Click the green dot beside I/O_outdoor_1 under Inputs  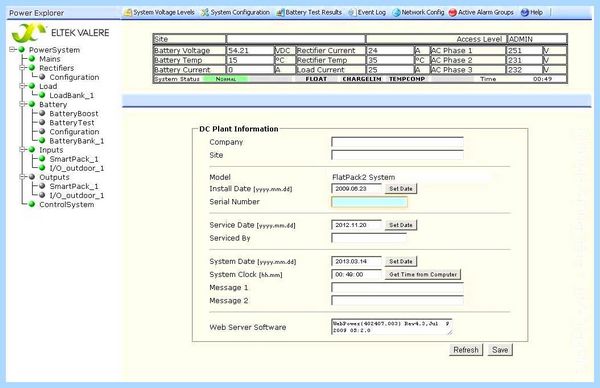[x=42, y=168]
